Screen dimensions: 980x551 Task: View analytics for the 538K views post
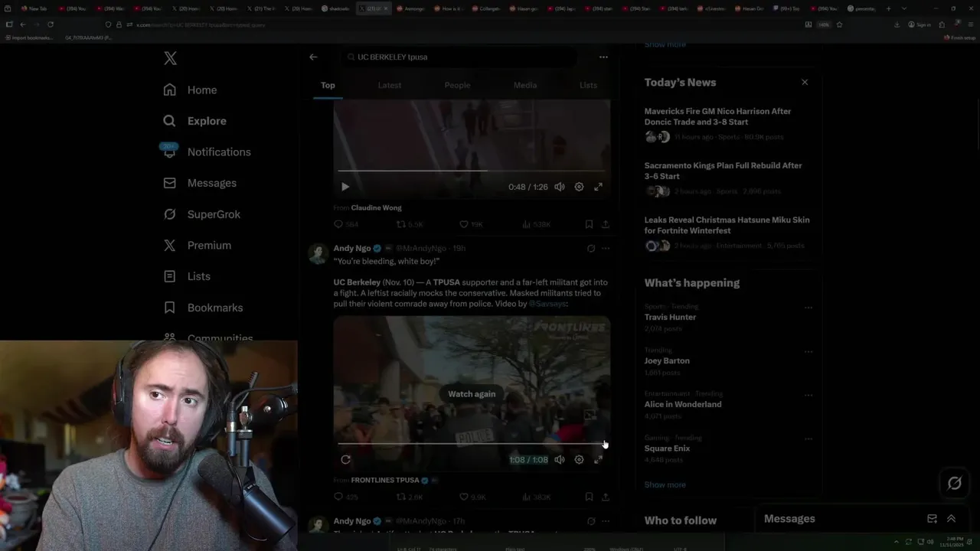coord(536,224)
